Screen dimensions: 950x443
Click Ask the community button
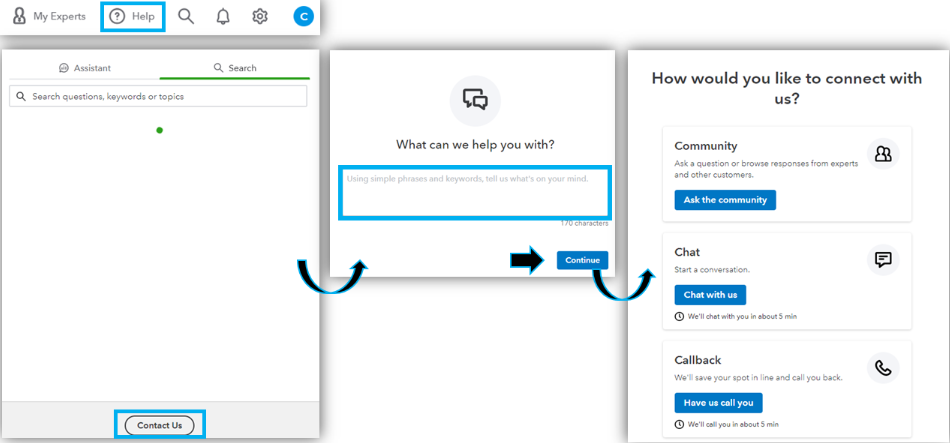point(725,200)
